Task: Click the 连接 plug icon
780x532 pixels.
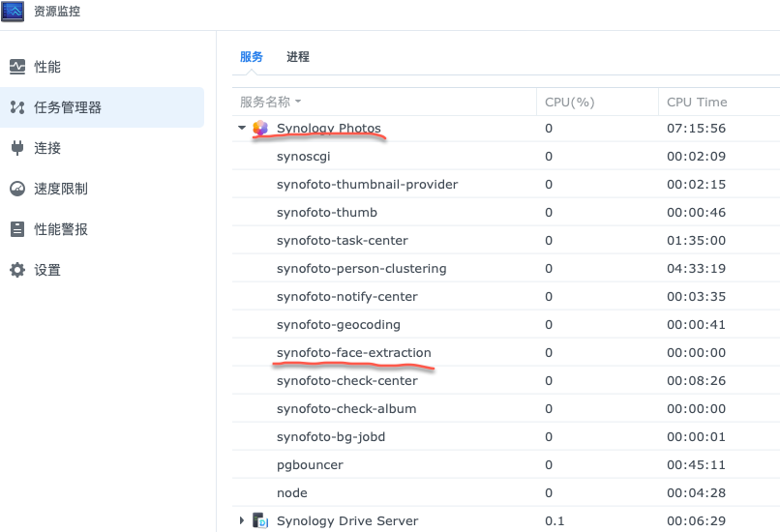Action: [17, 148]
